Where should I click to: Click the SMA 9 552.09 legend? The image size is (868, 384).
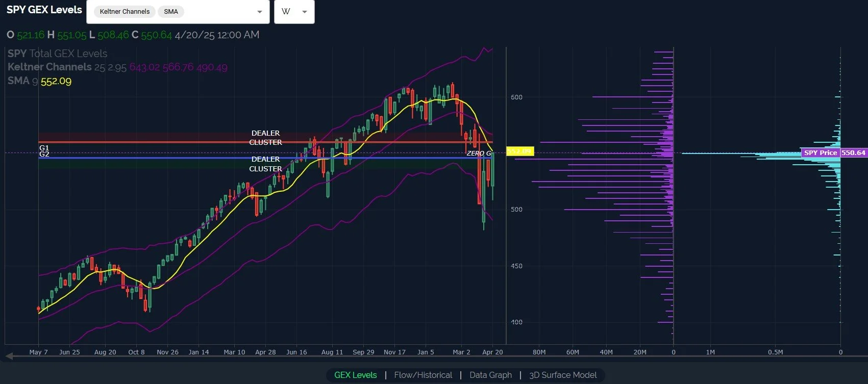[39, 81]
